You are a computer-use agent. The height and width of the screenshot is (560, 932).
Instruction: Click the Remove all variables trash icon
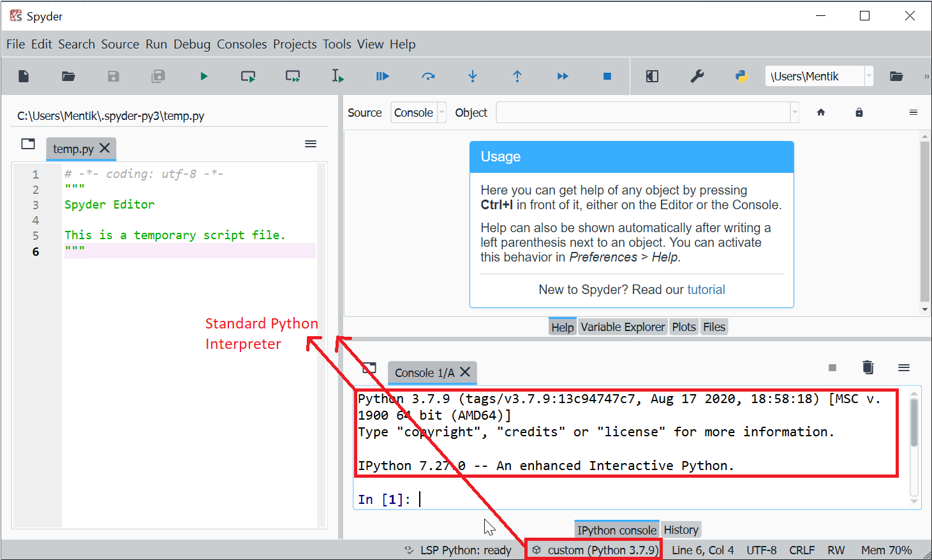pos(868,367)
